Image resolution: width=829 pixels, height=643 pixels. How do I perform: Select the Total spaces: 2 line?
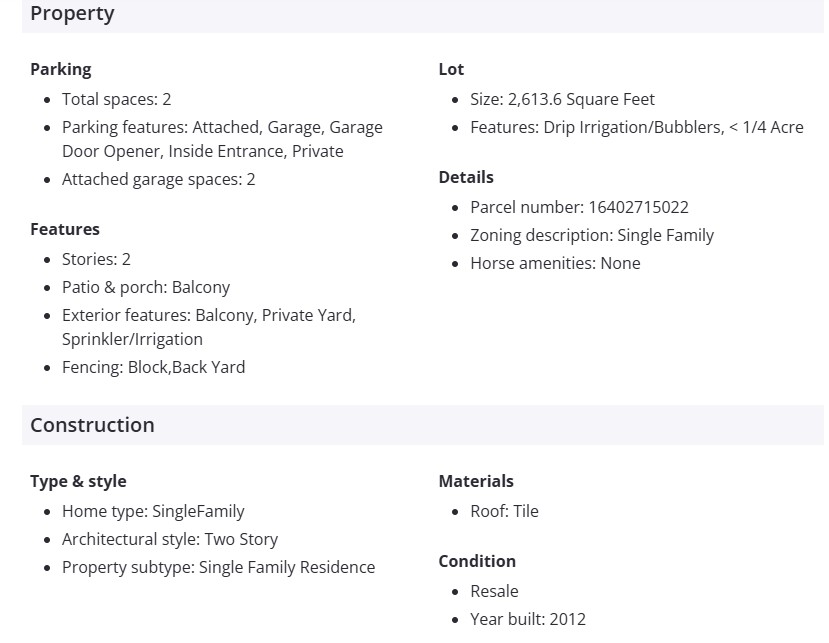click(x=116, y=99)
